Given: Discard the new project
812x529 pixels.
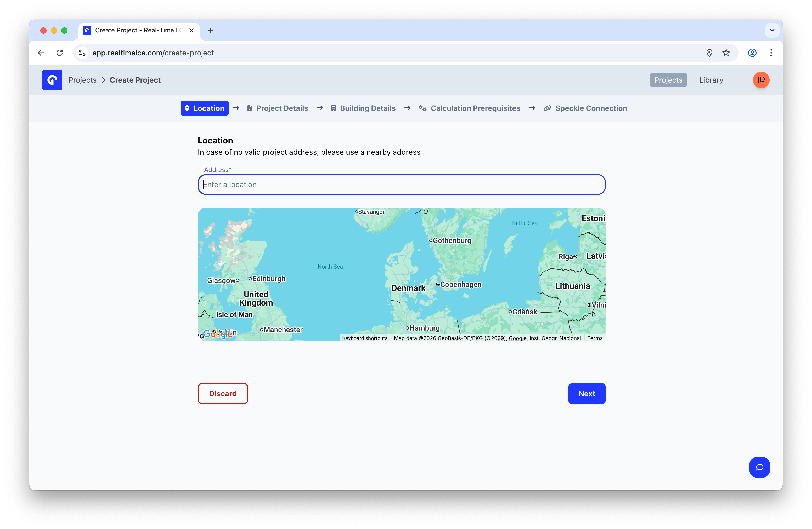Looking at the screenshot, I should pos(223,393).
